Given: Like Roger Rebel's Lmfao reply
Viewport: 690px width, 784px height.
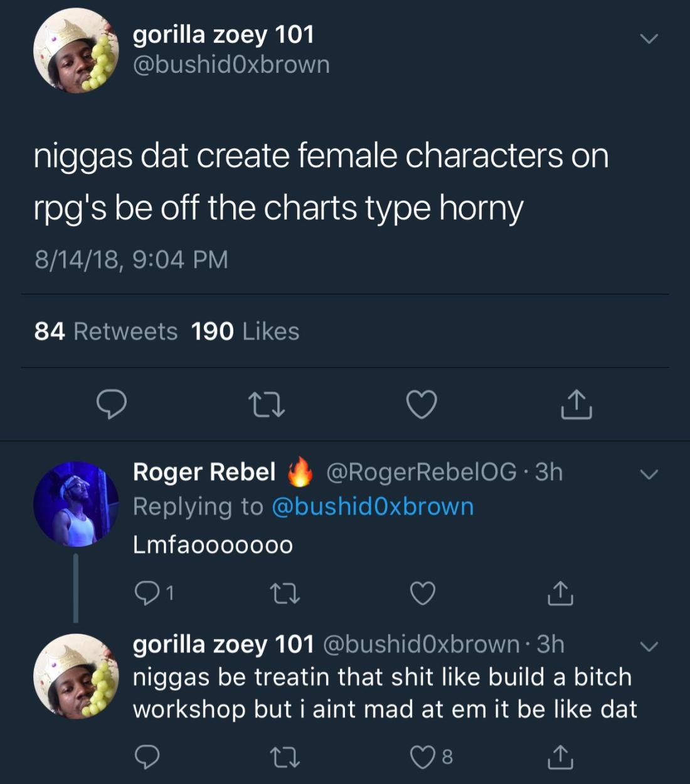Looking at the screenshot, I should pyautogui.click(x=422, y=593).
